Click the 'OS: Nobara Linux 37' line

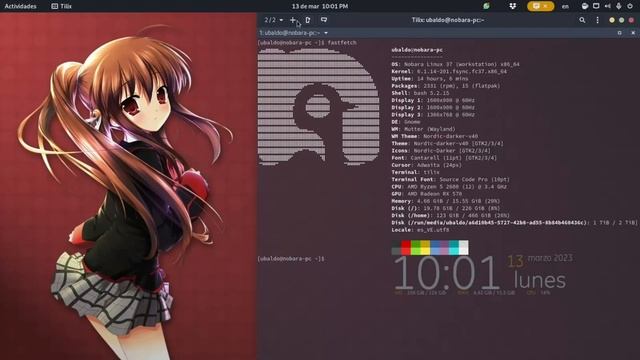coord(456,64)
